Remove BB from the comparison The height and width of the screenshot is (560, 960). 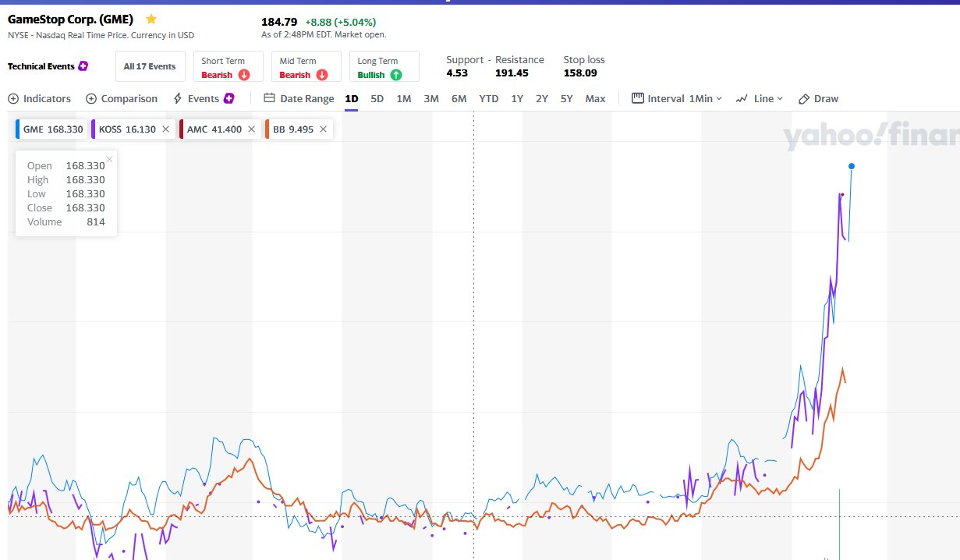pyautogui.click(x=323, y=129)
